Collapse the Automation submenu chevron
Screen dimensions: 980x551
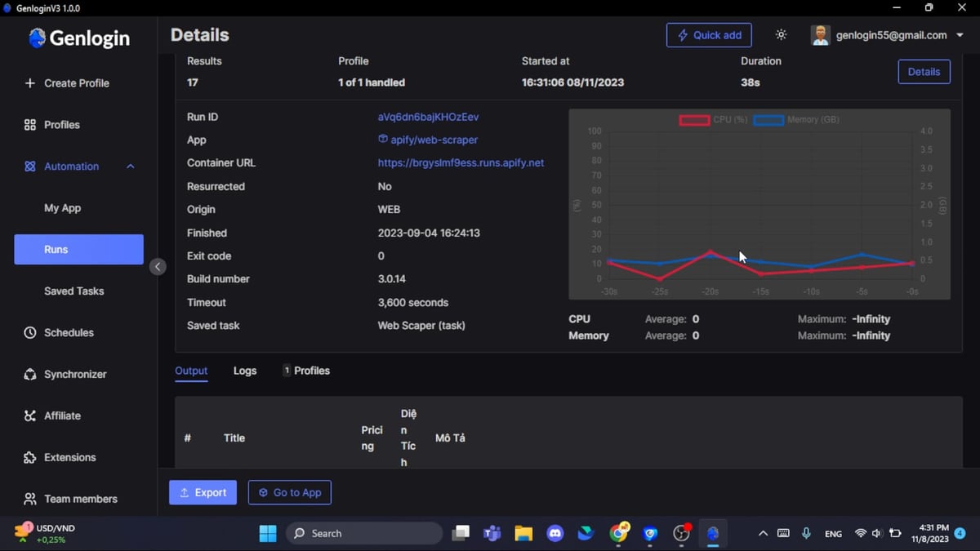pyautogui.click(x=131, y=167)
